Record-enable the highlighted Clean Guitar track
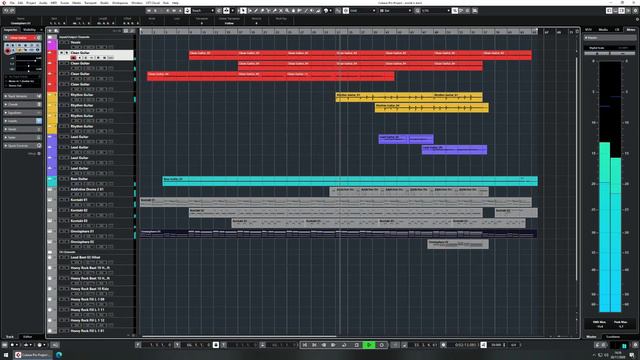Image resolution: width=640 pixels, height=360 pixels. tap(73, 58)
